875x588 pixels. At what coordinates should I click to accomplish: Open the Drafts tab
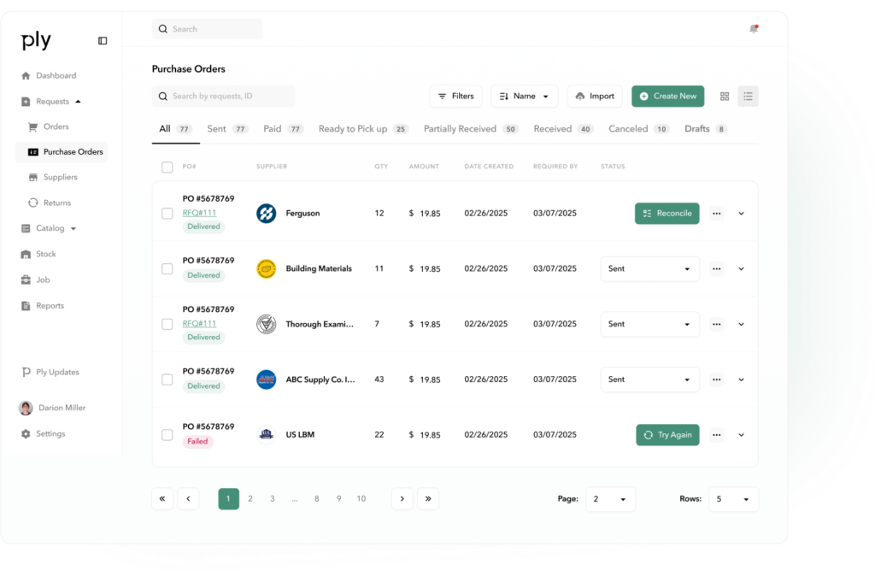[x=697, y=129]
